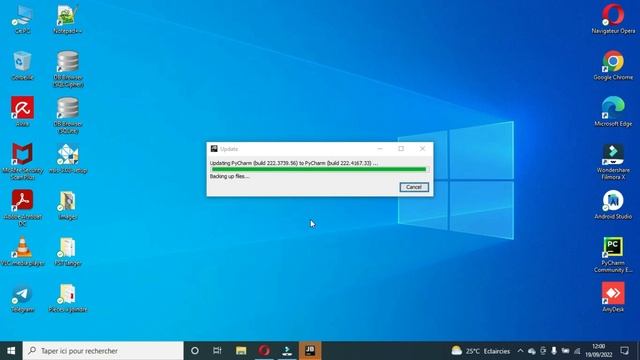The width and height of the screenshot is (640, 360).
Task: Select the Notepad++ desktop shortcut
Action: point(68,19)
